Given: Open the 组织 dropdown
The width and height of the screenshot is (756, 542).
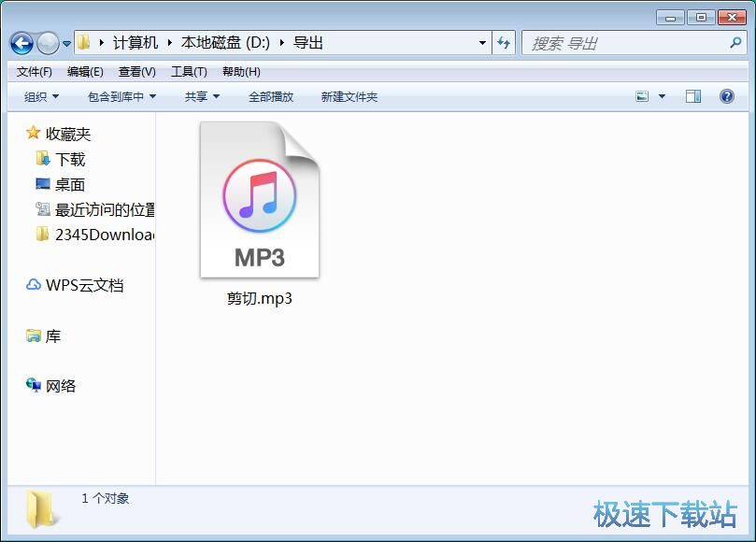Looking at the screenshot, I should 41,97.
